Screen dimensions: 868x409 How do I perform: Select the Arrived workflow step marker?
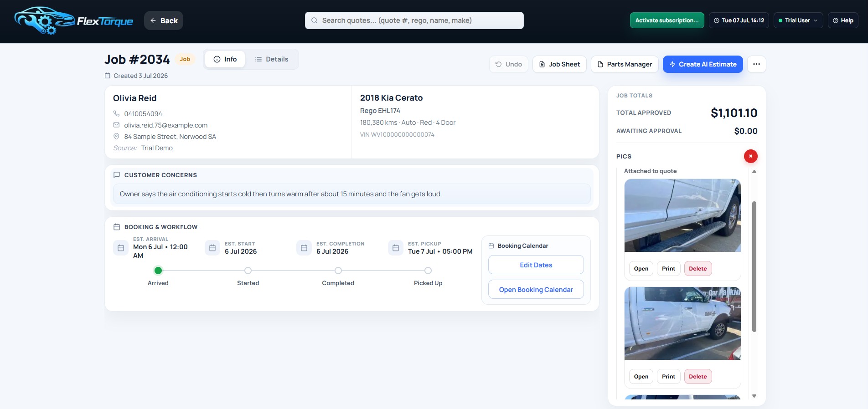[x=158, y=271]
